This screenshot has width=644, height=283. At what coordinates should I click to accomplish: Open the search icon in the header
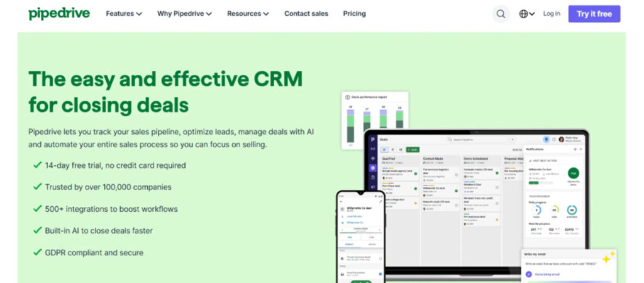pyautogui.click(x=501, y=14)
